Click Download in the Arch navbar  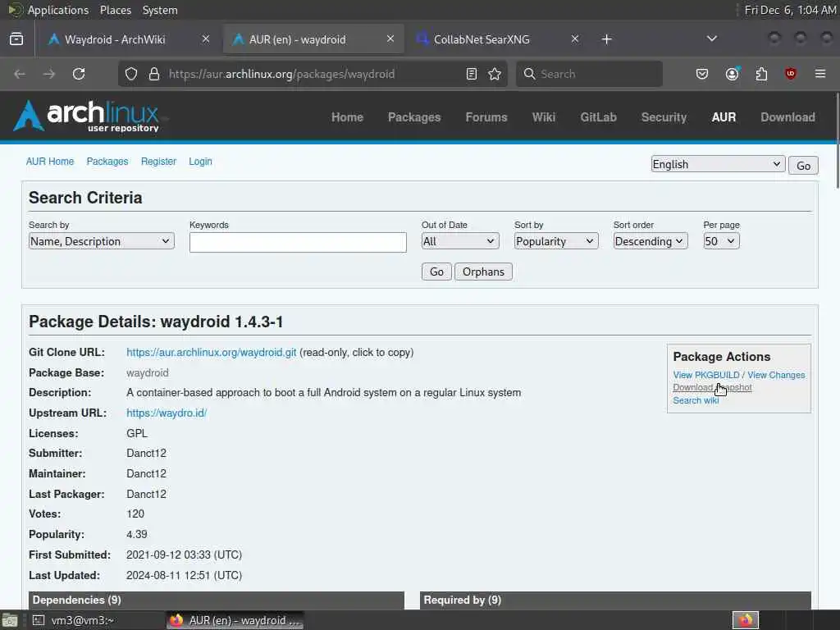click(x=788, y=116)
